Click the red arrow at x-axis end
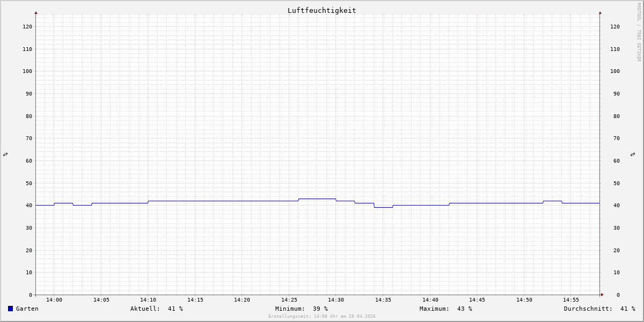 point(602,295)
